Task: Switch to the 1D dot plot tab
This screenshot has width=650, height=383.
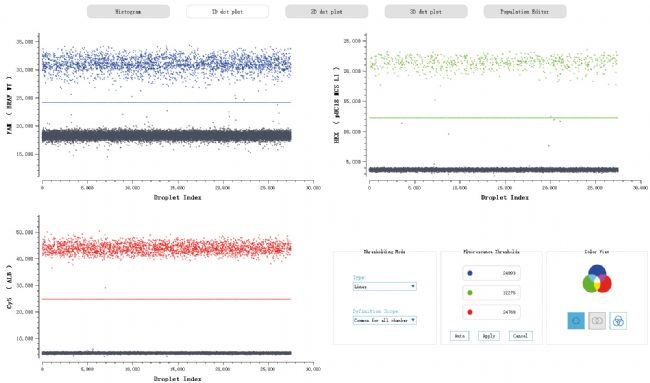Action: point(227,12)
